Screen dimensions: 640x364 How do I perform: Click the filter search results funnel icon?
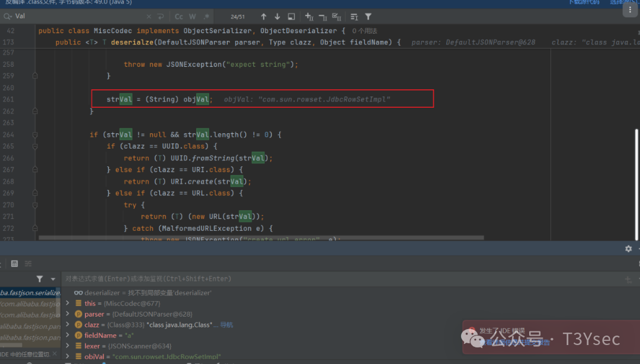[x=368, y=17]
